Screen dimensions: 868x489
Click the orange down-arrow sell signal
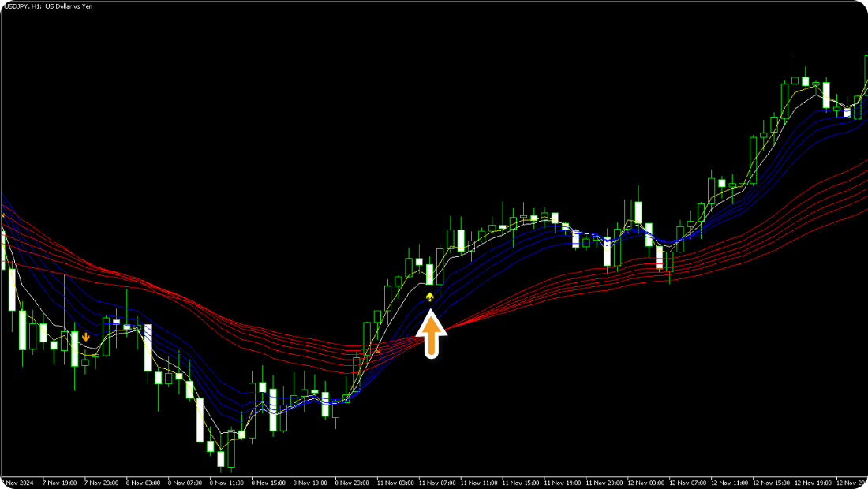point(85,337)
